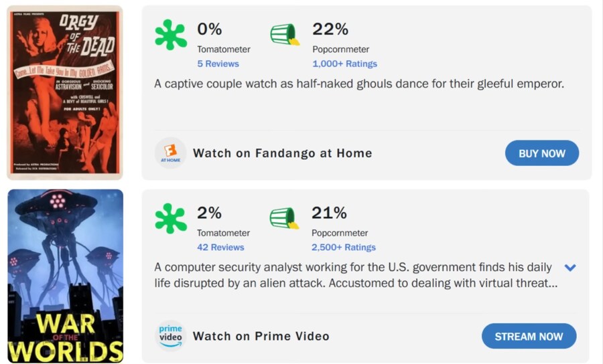Click the rotten splat icon for Orgy of the Dead
The width and height of the screenshot is (603, 364).
click(171, 35)
